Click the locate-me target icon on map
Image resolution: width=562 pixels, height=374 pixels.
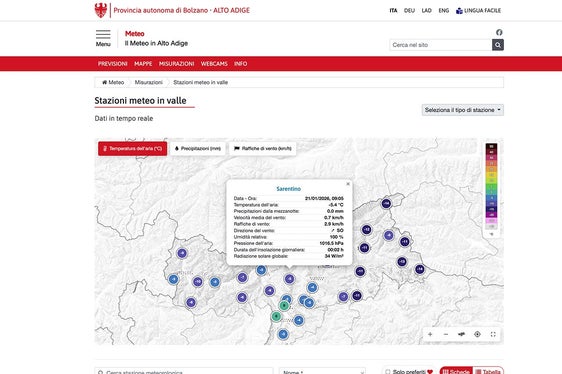click(477, 334)
